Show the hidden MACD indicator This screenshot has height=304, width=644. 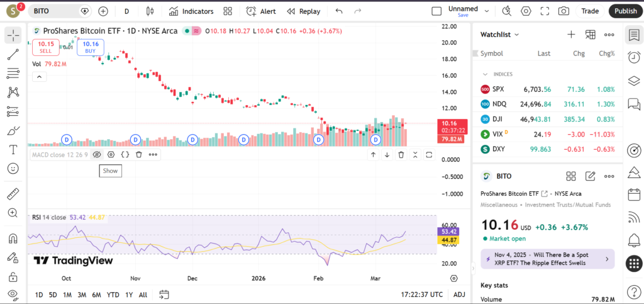pos(97,154)
